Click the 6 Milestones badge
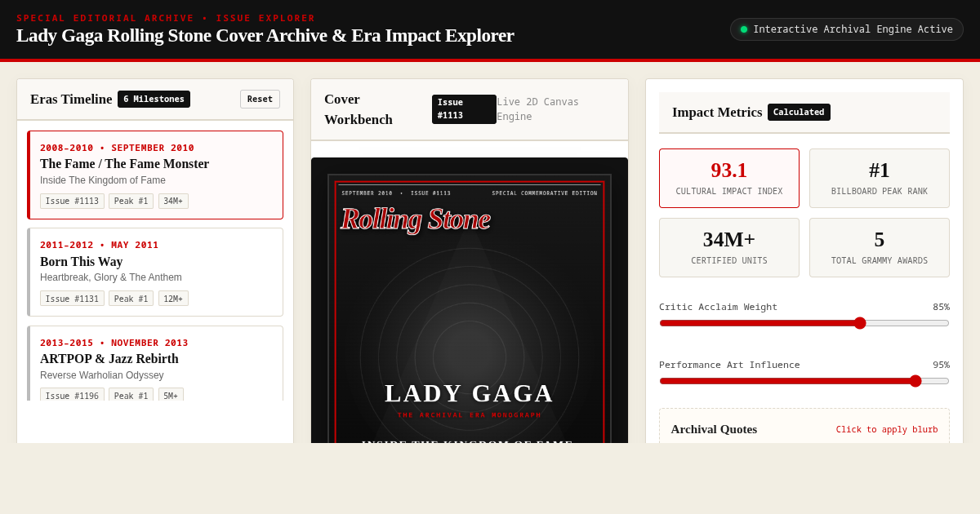 (154, 99)
